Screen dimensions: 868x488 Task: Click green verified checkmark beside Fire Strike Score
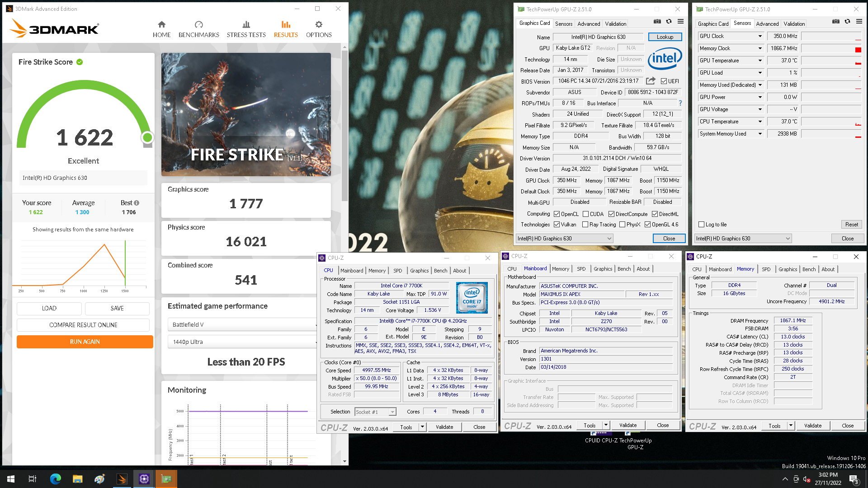coord(80,62)
